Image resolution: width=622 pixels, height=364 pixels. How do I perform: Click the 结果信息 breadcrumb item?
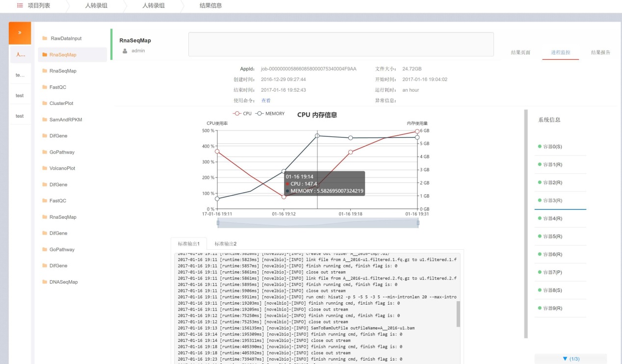click(x=210, y=6)
